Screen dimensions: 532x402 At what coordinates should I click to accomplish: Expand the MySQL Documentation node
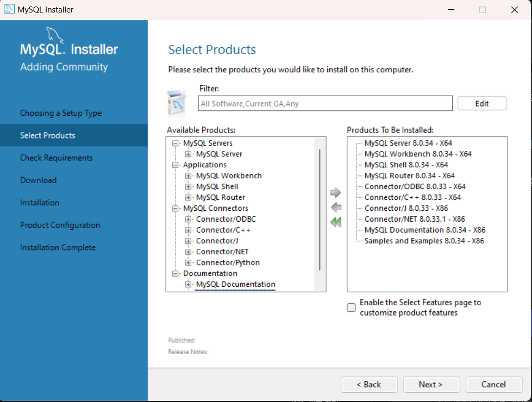pyautogui.click(x=188, y=284)
